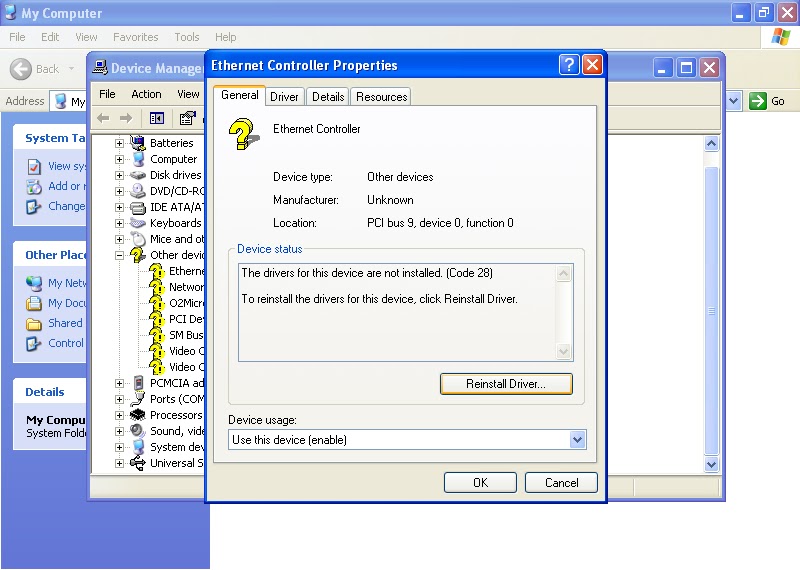Expand the Batteries node
This screenshot has width=800, height=570.
[x=119, y=143]
